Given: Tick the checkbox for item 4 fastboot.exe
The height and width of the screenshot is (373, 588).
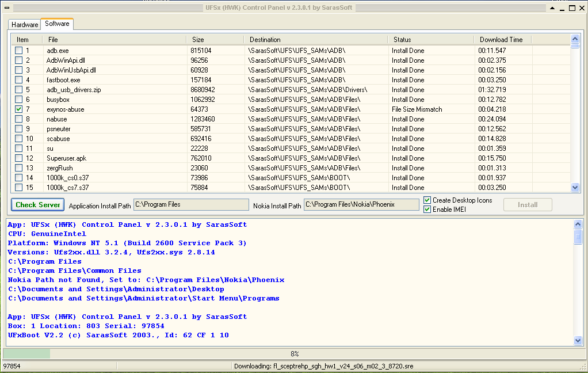Looking at the screenshot, I should 19,79.
